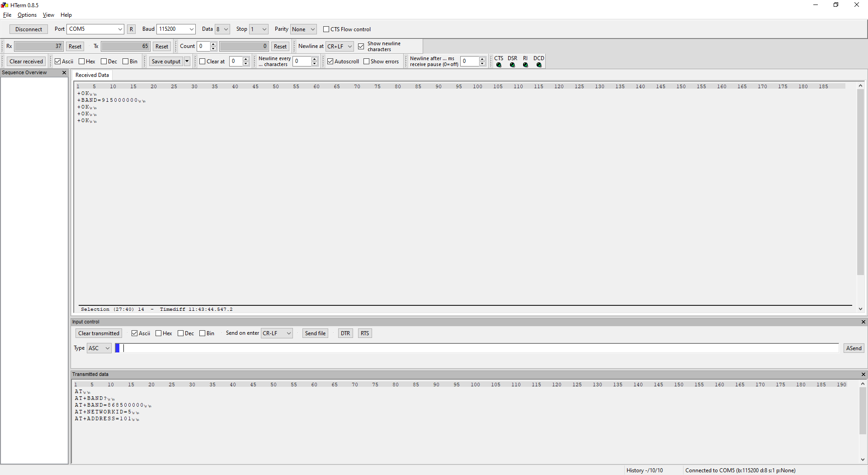The height and width of the screenshot is (475, 868).
Task: Click the RI status LED indicator
Action: coord(525,65)
